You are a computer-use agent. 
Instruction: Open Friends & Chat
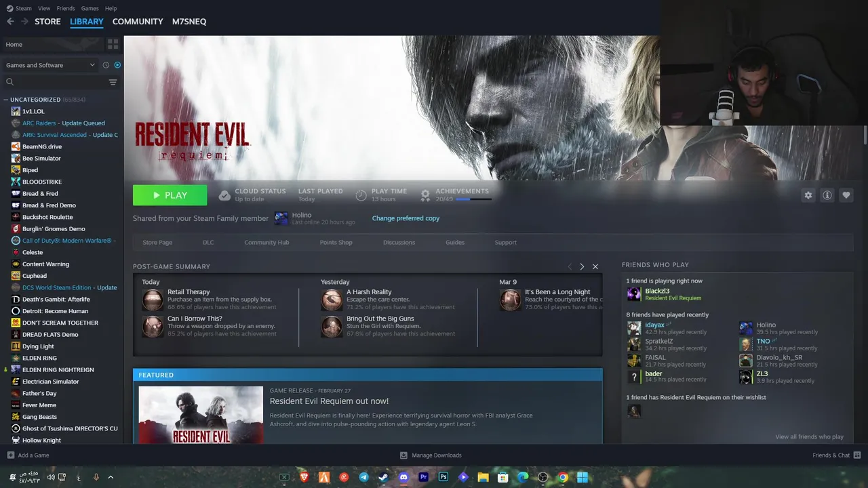(x=836, y=455)
